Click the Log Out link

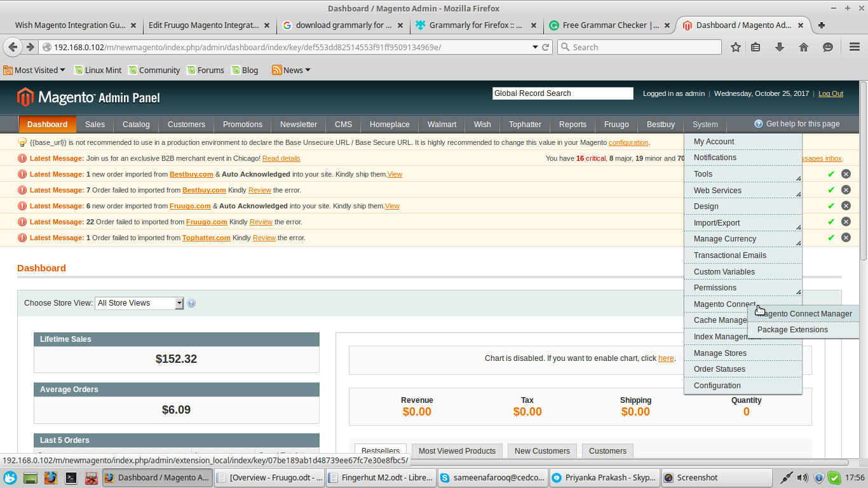tap(831, 93)
